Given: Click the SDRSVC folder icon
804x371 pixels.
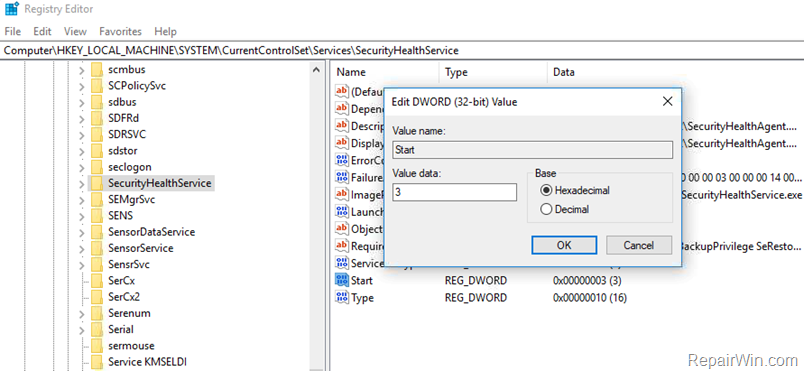Looking at the screenshot, I should click(97, 135).
